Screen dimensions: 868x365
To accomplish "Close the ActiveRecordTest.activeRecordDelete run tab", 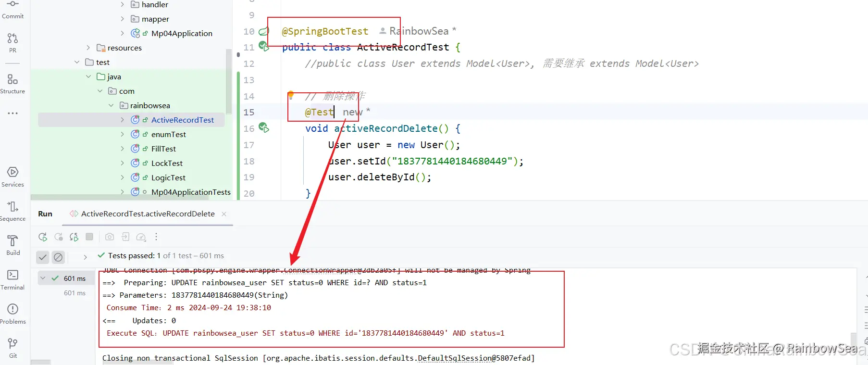I will [224, 214].
